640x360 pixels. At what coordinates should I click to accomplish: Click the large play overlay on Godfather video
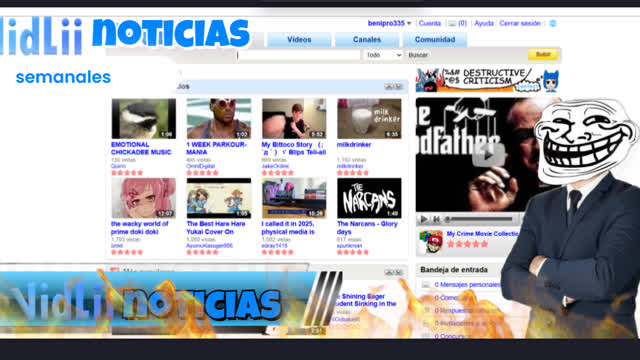click(x=487, y=156)
